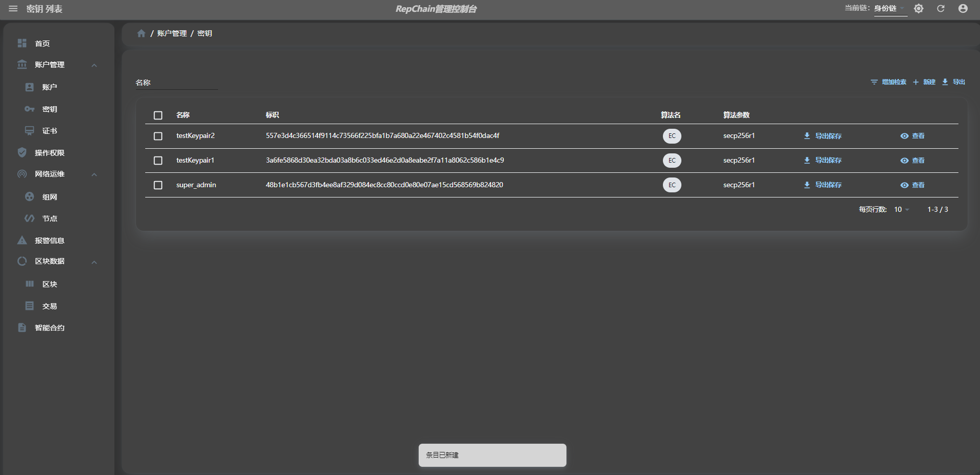
Task: Toggle the select-all header checkbox
Action: point(158,115)
